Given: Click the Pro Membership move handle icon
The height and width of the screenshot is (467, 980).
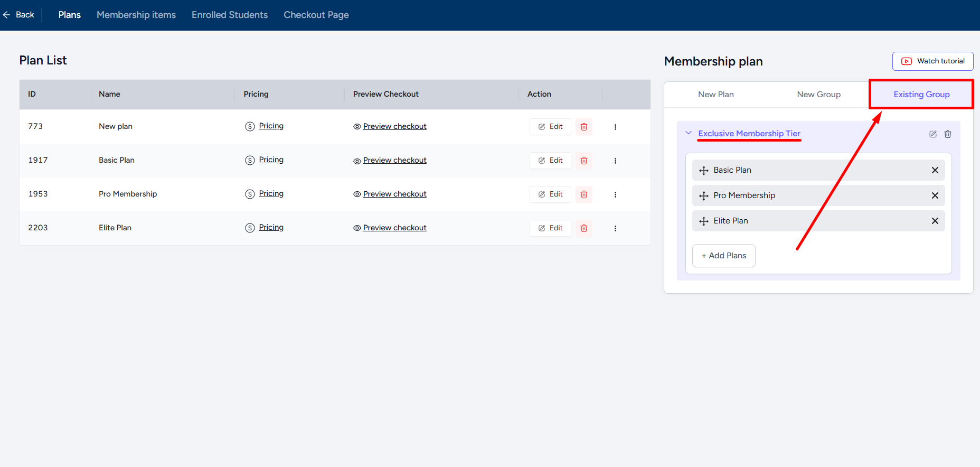Looking at the screenshot, I should coord(704,196).
